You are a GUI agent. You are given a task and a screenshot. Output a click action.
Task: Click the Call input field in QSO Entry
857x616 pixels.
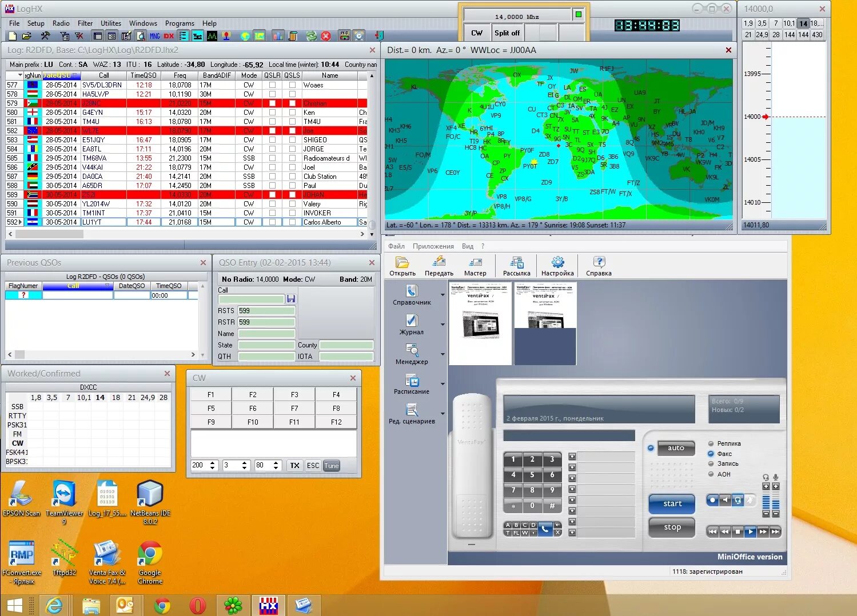pyautogui.click(x=252, y=299)
